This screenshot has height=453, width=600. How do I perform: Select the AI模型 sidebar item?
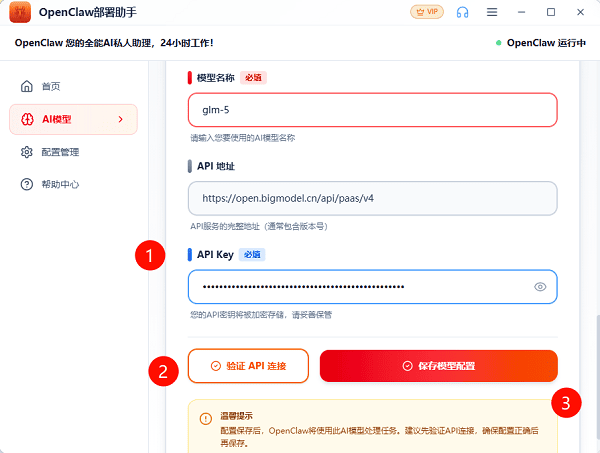(73, 119)
